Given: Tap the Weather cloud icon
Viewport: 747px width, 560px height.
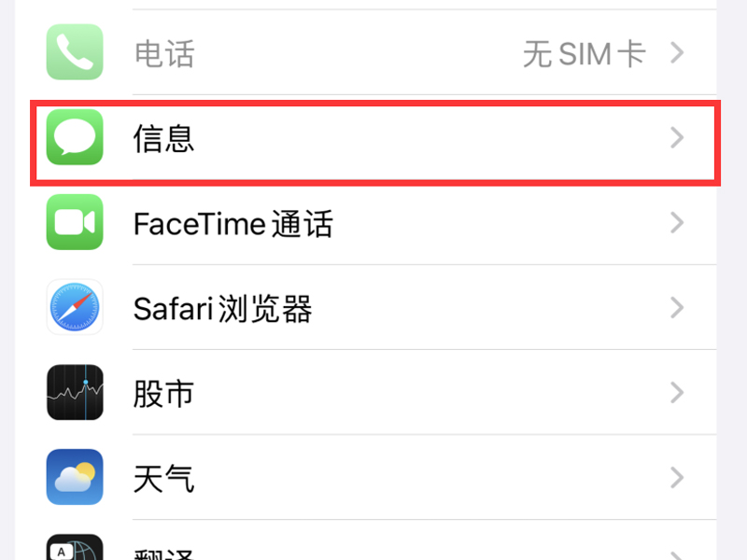Looking at the screenshot, I should pos(75,478).
